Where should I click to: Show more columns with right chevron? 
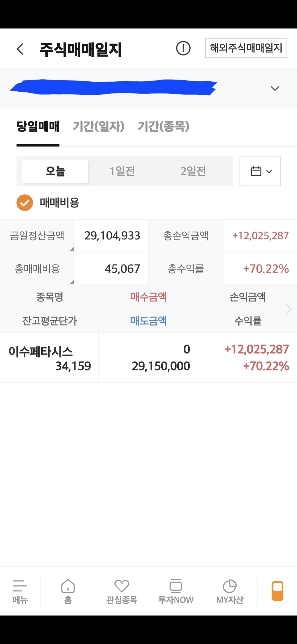pos(288,309)
